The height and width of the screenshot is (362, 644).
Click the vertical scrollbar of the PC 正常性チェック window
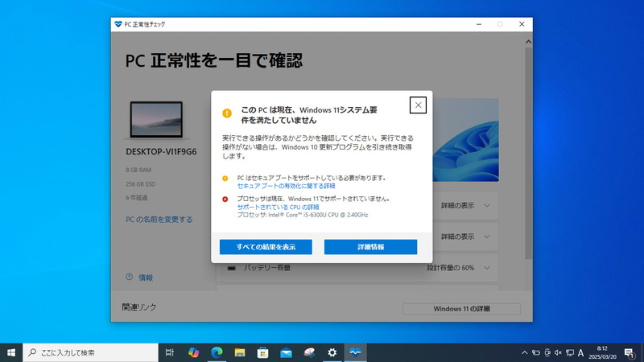(x=529, y=153)
